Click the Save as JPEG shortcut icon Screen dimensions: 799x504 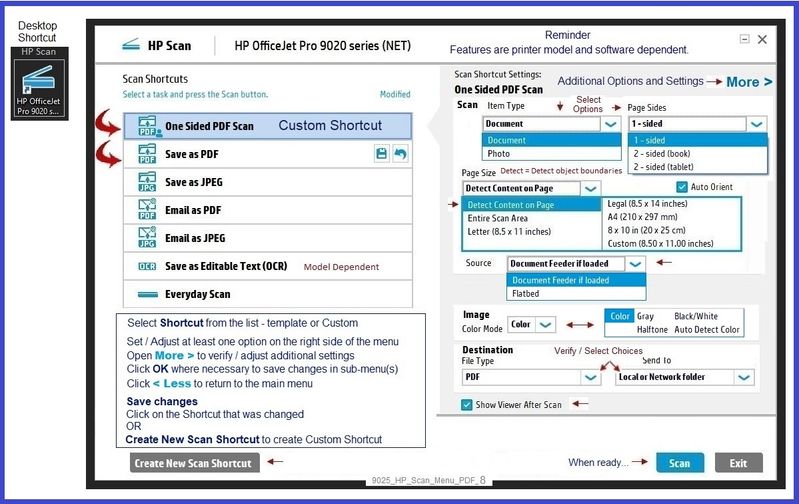[x=147, y=182]
